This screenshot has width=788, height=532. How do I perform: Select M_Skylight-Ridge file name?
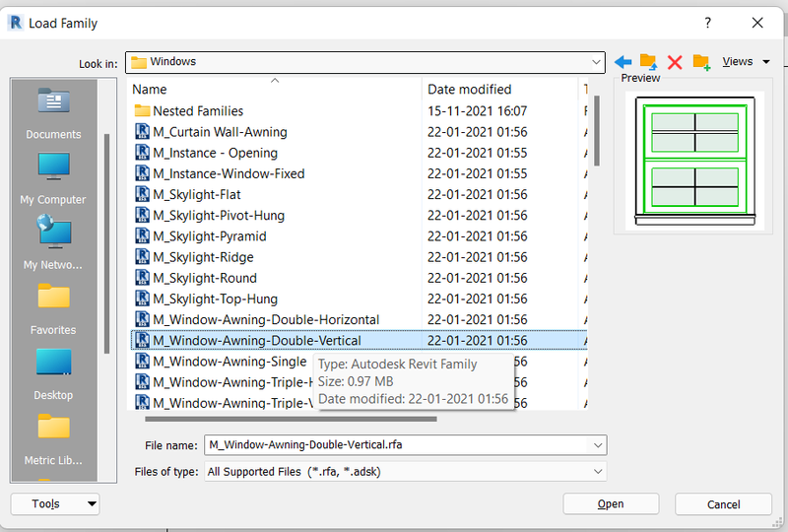coord(203,257)
